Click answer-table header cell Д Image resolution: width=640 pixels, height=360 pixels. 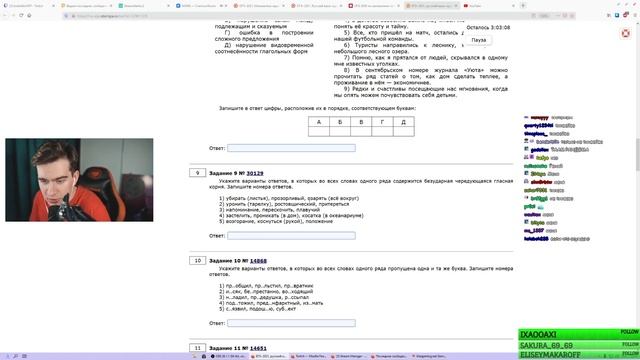click(404, 122)
